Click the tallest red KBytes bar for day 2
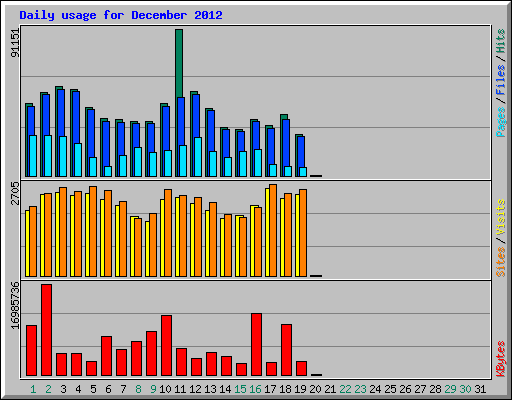 tap(46, 330)
